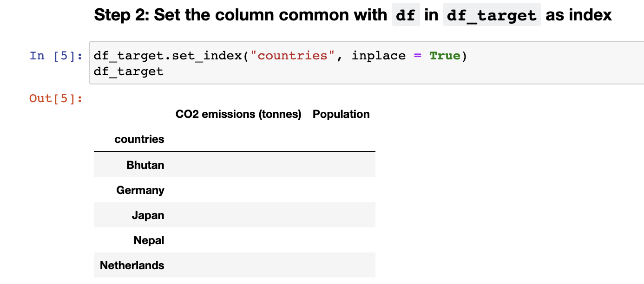Click df_target on the second code line
The height and width of the screenshot is (284, 644).
129,71
